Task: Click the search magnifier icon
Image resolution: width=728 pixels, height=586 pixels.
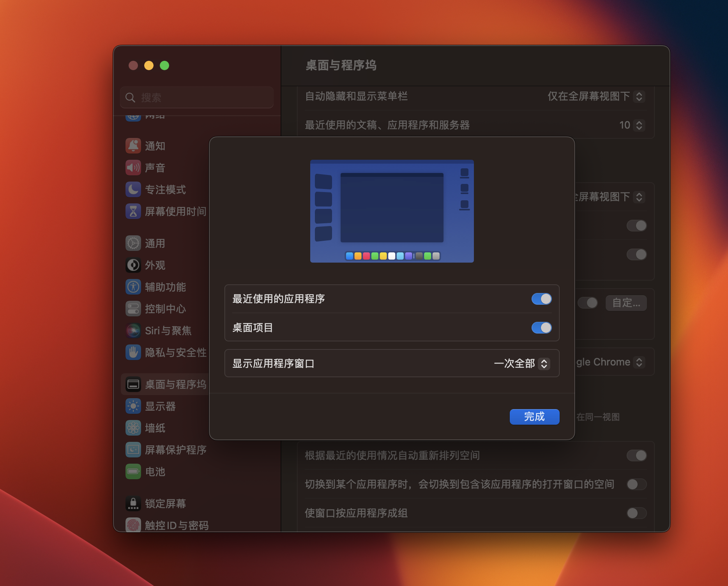Action: [x=130, y=97]
